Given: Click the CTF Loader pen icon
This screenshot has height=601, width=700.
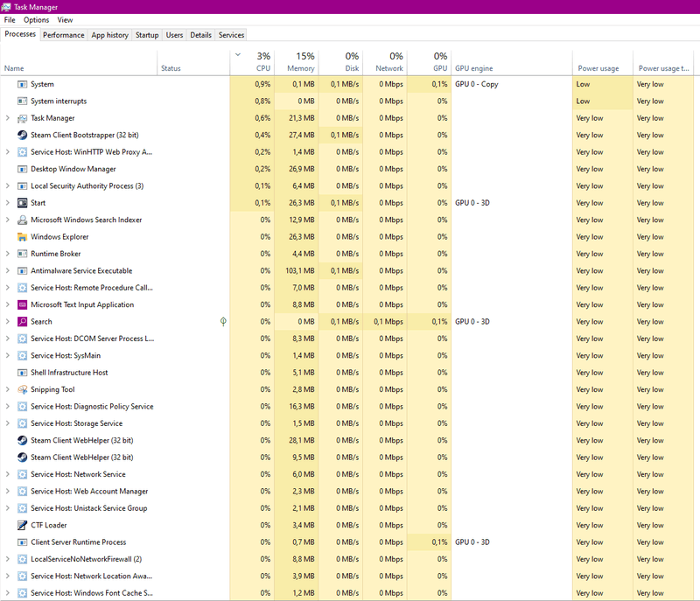Looking at the screenshot, I should click(23, 525).
